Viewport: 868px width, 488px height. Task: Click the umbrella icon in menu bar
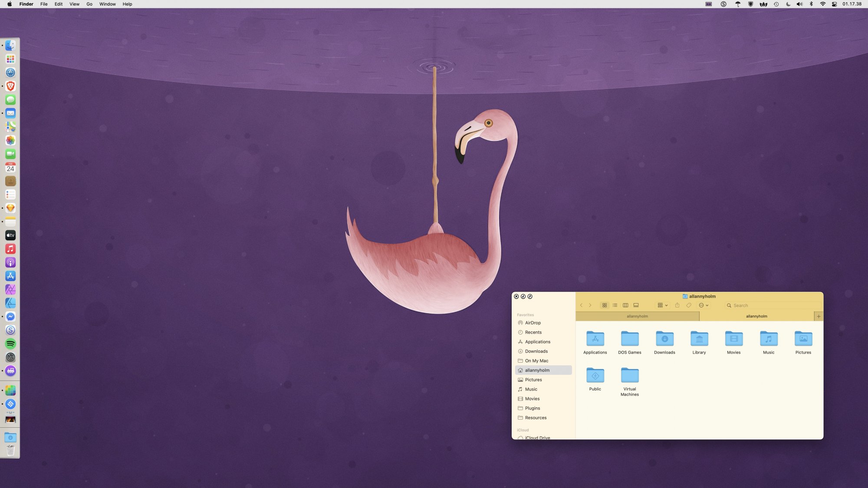737,4
